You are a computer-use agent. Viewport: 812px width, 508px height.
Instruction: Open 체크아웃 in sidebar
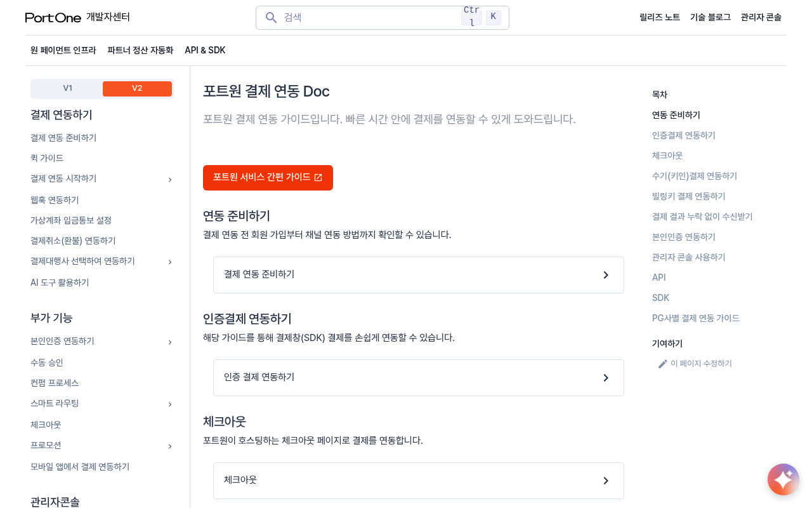coord(46,425)
